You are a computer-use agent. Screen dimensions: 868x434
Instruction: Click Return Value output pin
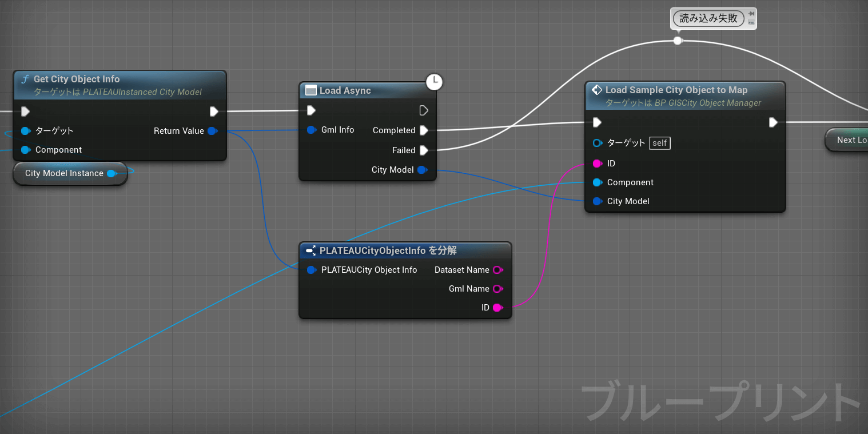pyautogui.click(x=212, y=131)
